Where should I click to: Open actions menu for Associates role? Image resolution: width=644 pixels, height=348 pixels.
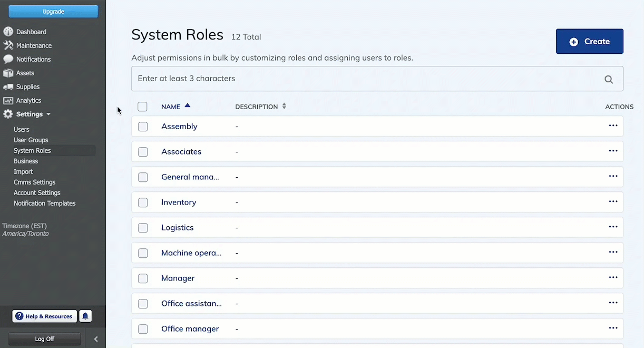(x=613, y=151)
